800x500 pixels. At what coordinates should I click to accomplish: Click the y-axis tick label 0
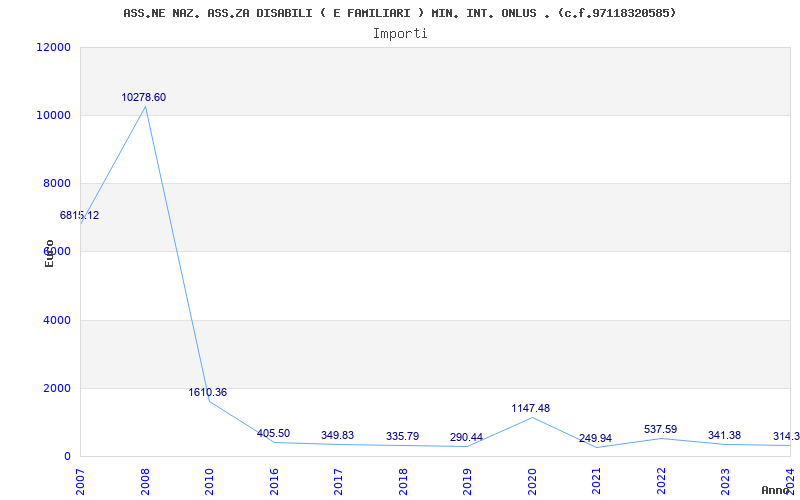(67, 456)
